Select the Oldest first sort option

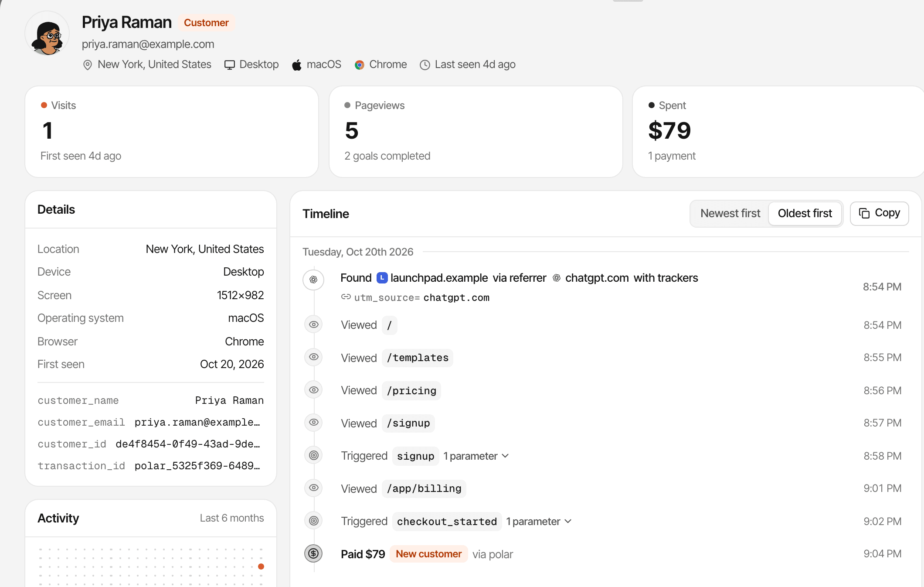(805, 213)
